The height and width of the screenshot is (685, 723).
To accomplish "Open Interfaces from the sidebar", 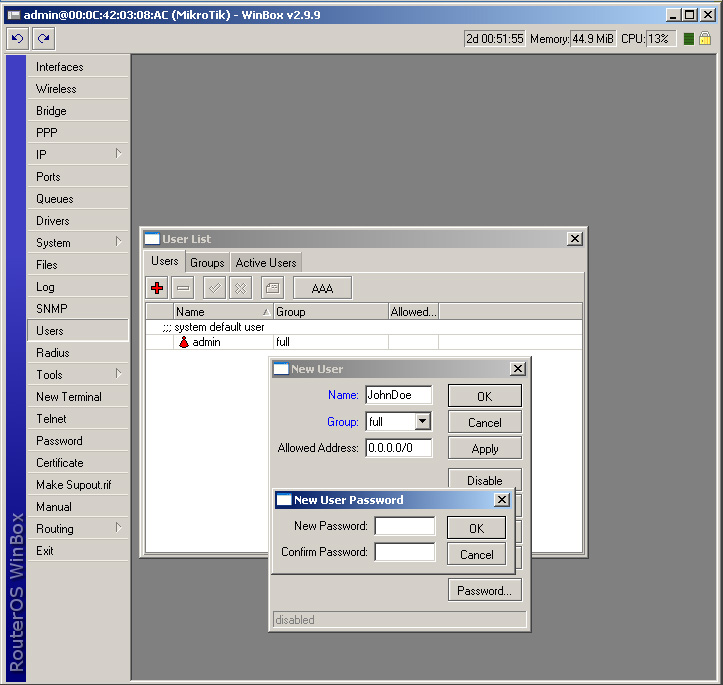I will [78, 67].
